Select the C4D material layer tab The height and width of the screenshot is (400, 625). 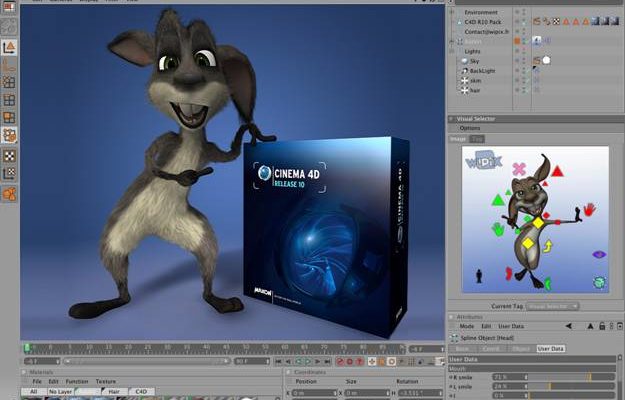(x=141, y=391)
